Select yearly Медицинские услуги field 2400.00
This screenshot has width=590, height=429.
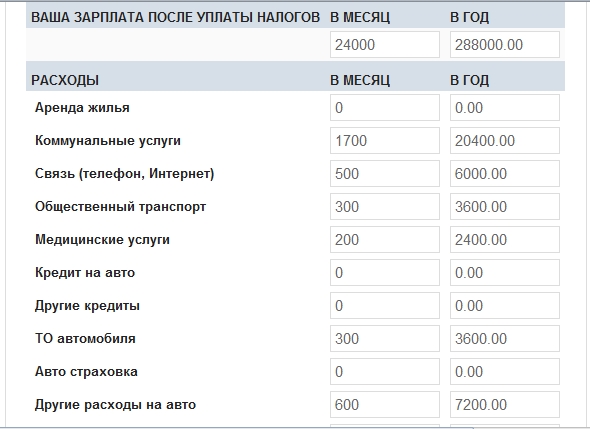point(505,240)
